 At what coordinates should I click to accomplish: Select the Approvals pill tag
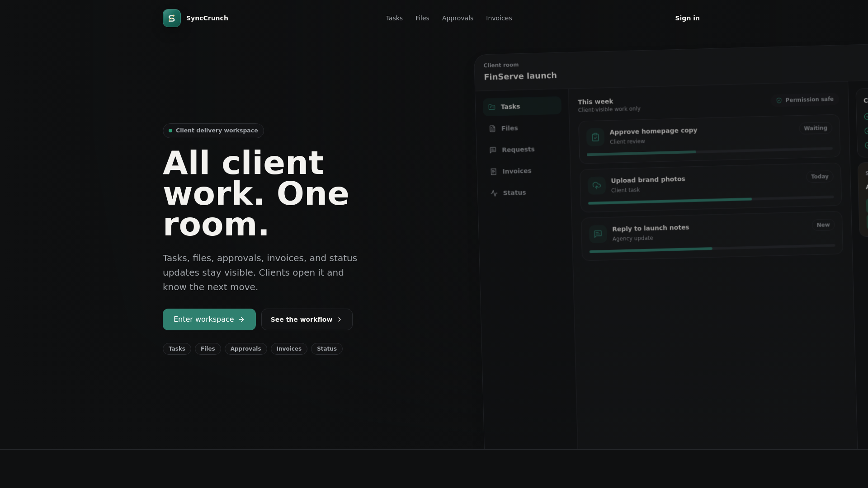[x=246, y=349]
